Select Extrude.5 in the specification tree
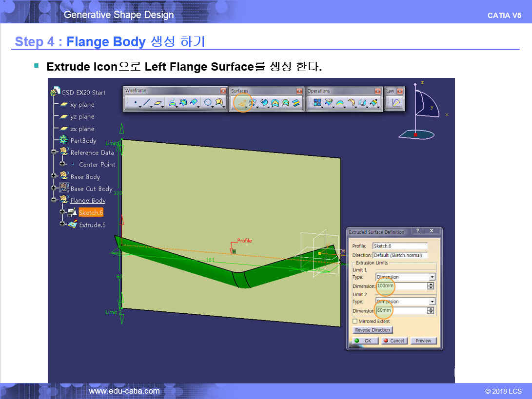The width and height of the screenshot is (532, 399). (x=92, y=225)
